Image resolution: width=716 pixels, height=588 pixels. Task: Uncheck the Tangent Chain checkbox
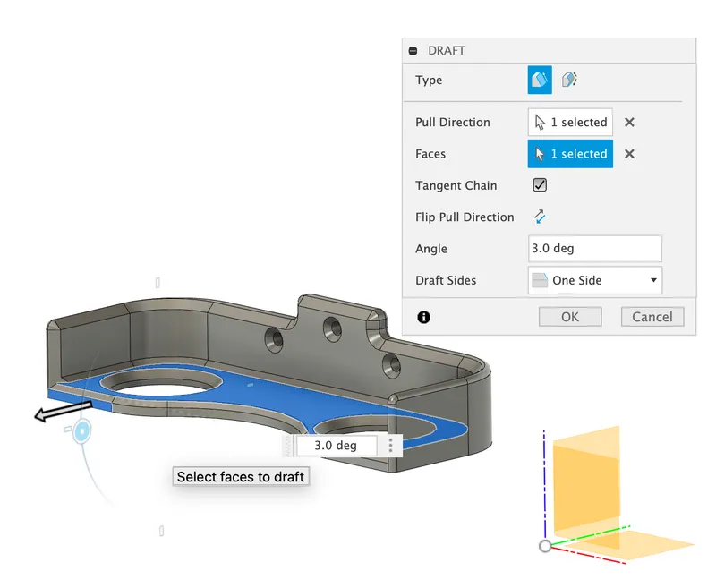tap(540, 185)
